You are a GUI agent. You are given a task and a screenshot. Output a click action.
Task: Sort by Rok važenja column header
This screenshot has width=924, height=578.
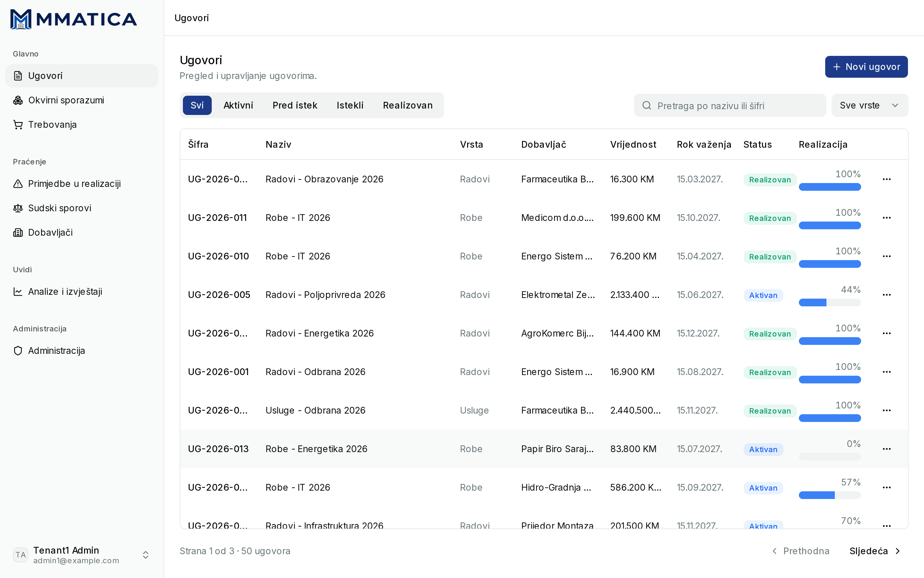pyautogui.click(x=704, y=144)
